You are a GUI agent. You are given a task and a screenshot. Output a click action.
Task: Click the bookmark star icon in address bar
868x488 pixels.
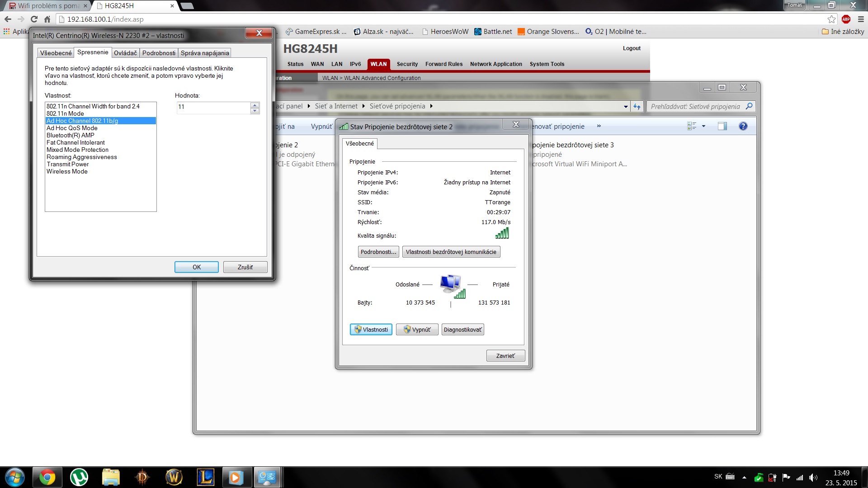831,19
